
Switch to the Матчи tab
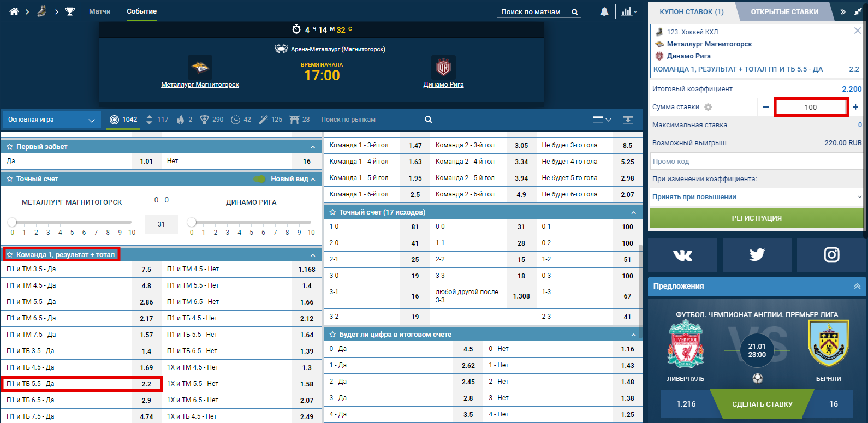click(99, 11)
